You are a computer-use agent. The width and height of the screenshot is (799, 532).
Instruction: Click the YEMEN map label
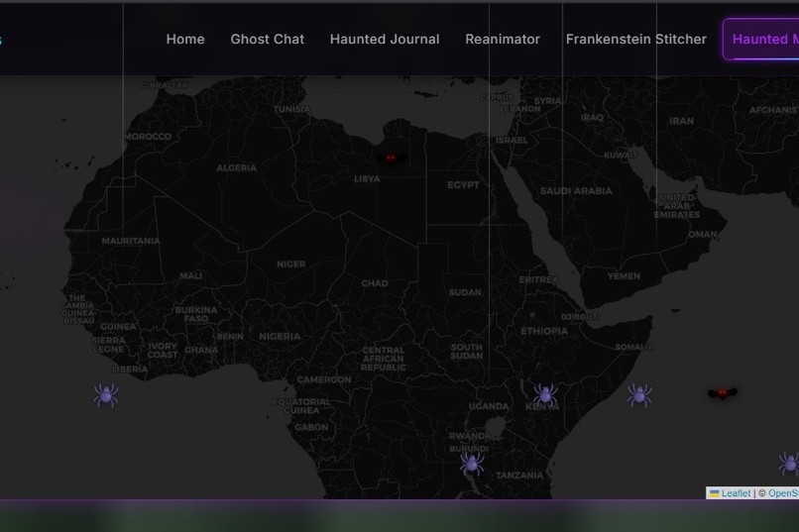tap(624, 276)
